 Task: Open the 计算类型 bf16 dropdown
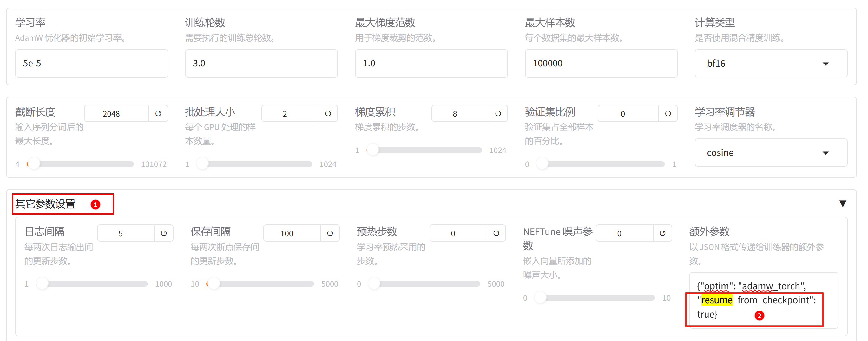(770, 64)
